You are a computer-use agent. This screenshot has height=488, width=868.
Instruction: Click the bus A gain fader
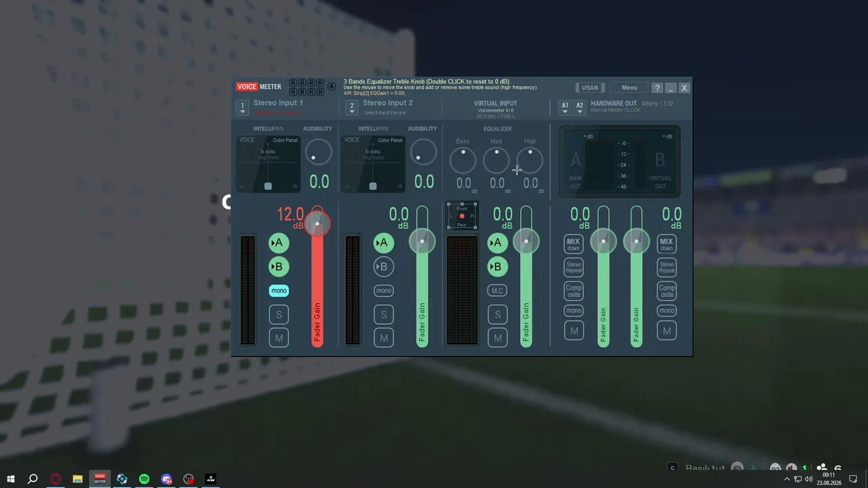coord(603,241)
